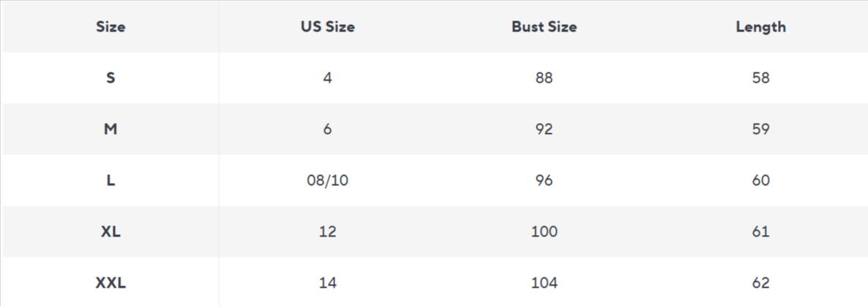Viewport: 868px width, 306px height.
Task: Click bust size value 88
Action: click(544, 78)
